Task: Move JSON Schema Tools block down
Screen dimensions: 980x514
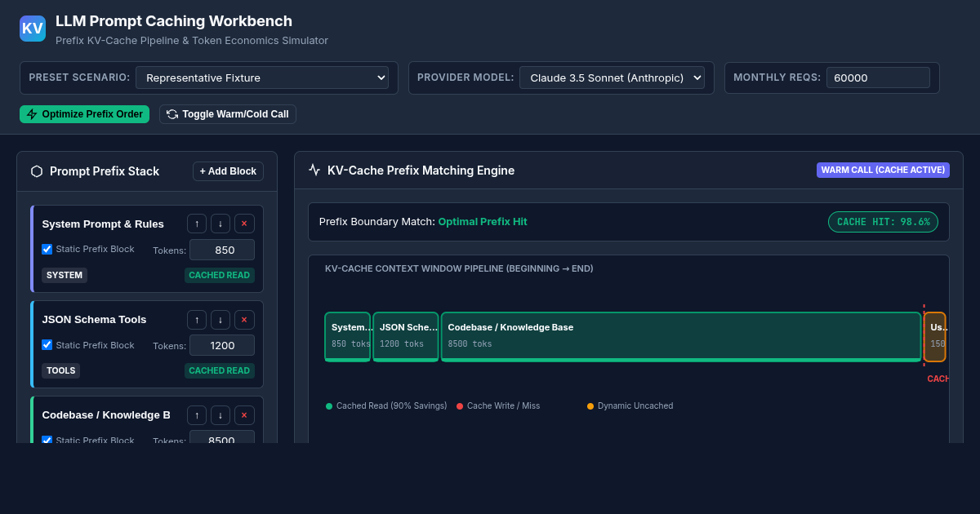Action: pos(220,319)
